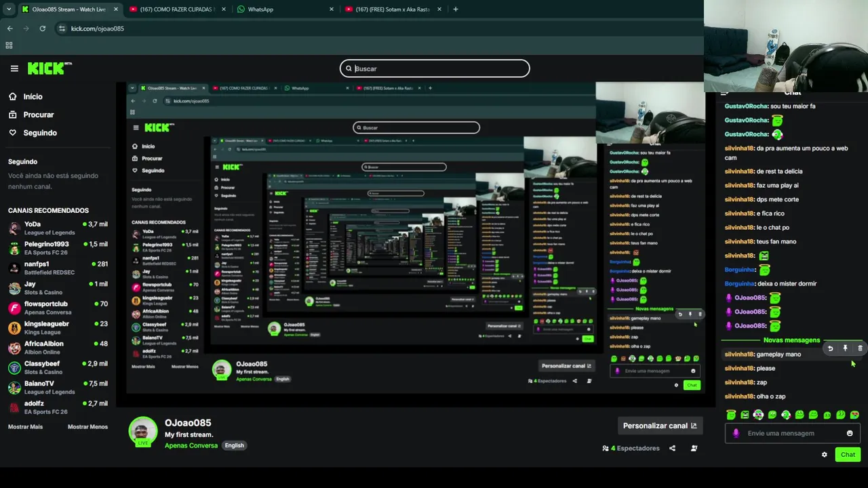Click the user icon right of the share icon

point(694,448)
